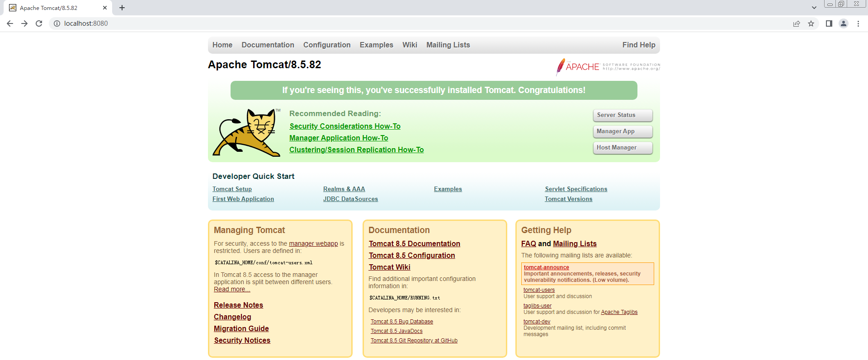The width and height of the screenshot is (868, 360).
Task: Open Documentation in Tomcat navigation bar
Action: click(x=268, y=45)
